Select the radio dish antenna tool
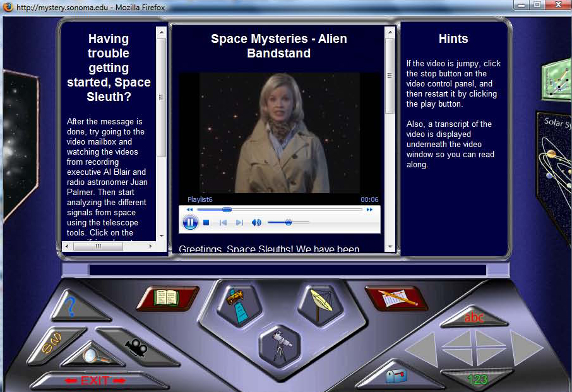The width and height of the screenshot is (572, 392). coord(320,305)
